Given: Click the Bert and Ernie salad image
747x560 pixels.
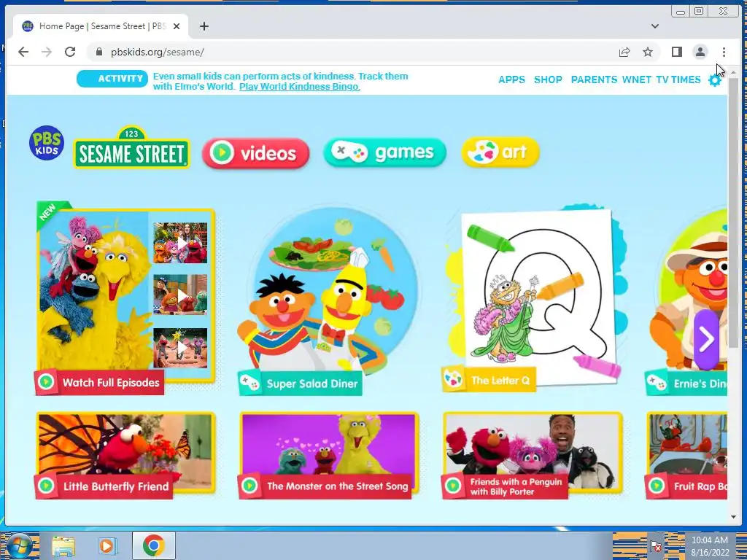Looking at the screenshot, I should [x=329, y=290].
